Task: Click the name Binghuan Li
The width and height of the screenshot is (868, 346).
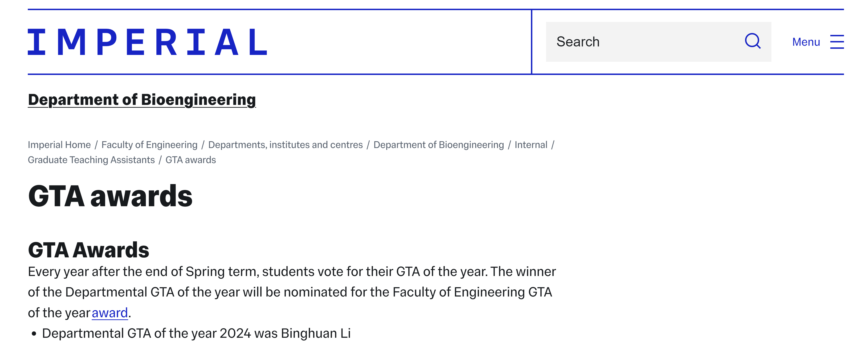Action: pyautogui.click(x=316, y=334)
